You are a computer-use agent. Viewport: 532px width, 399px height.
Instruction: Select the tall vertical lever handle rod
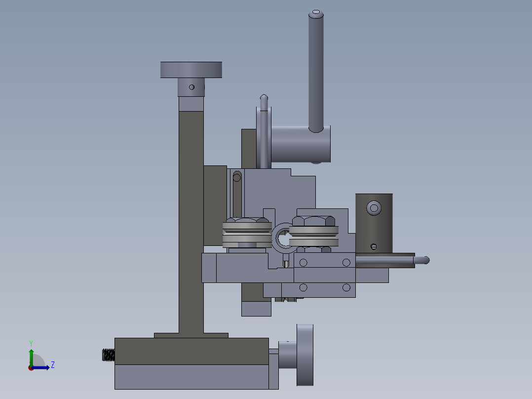(316, 71)
